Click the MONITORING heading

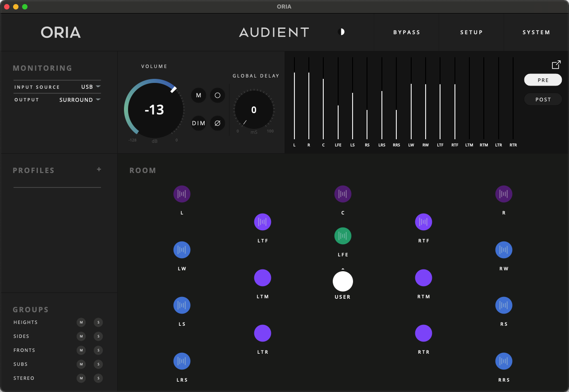tap(42, 68)
